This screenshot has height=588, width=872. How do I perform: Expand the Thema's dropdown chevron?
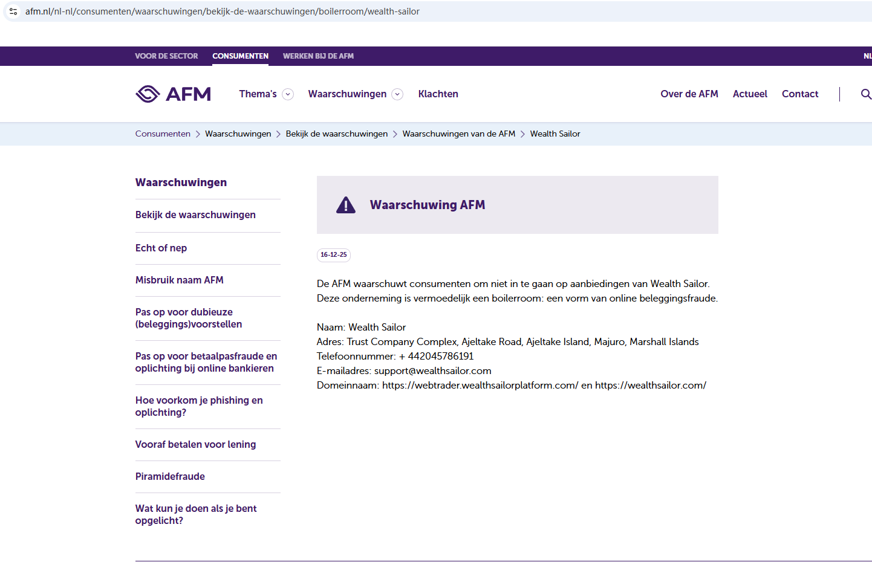click(288, 94)
